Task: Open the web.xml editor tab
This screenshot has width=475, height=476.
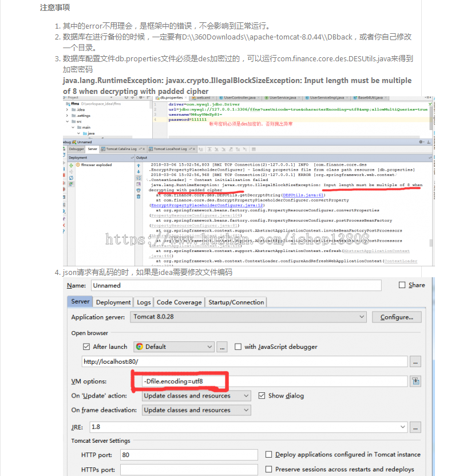Action: pyautogui.click(x=203, y=98)
